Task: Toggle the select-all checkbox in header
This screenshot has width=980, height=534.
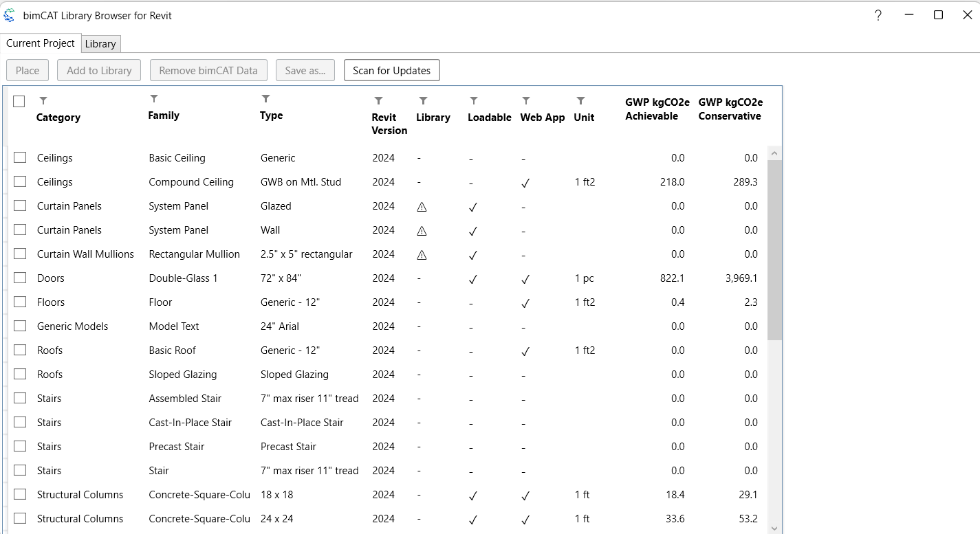Action: [19, 102]
